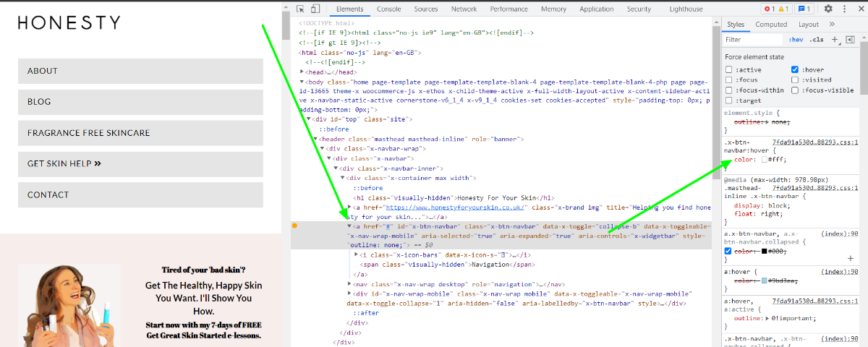This screenshot has height=347, width=868.
Task: Enable the :target state checkbox
Action: tap(729, 101)
